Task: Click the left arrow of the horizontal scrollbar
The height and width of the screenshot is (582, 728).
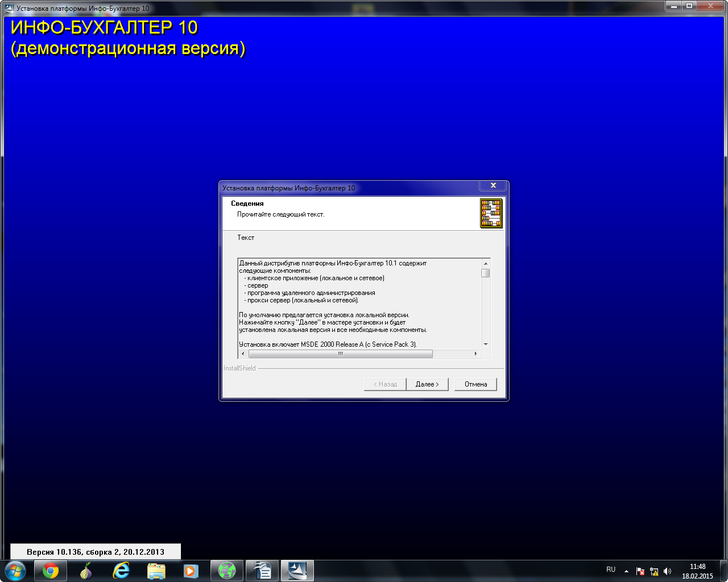Action: coord(243,354)
